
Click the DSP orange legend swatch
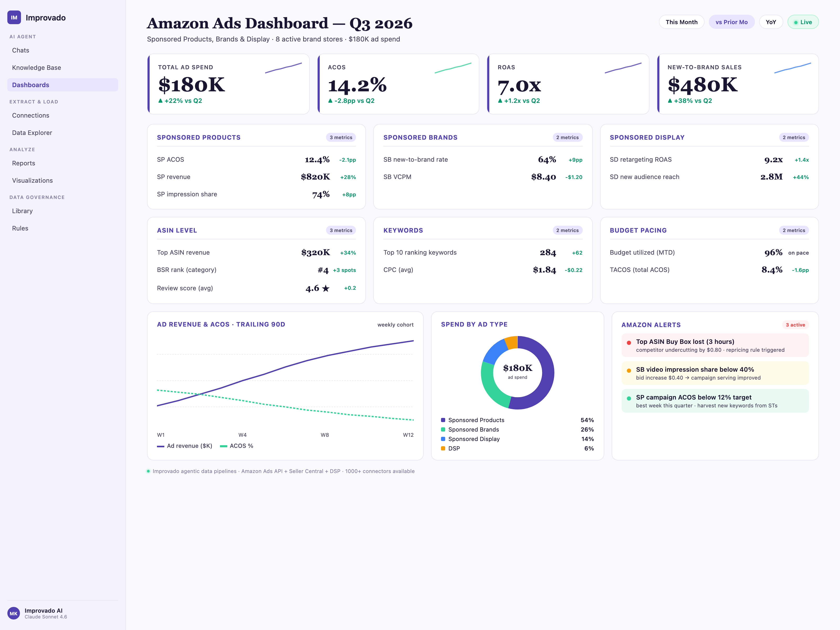click(x=443, y=448)
